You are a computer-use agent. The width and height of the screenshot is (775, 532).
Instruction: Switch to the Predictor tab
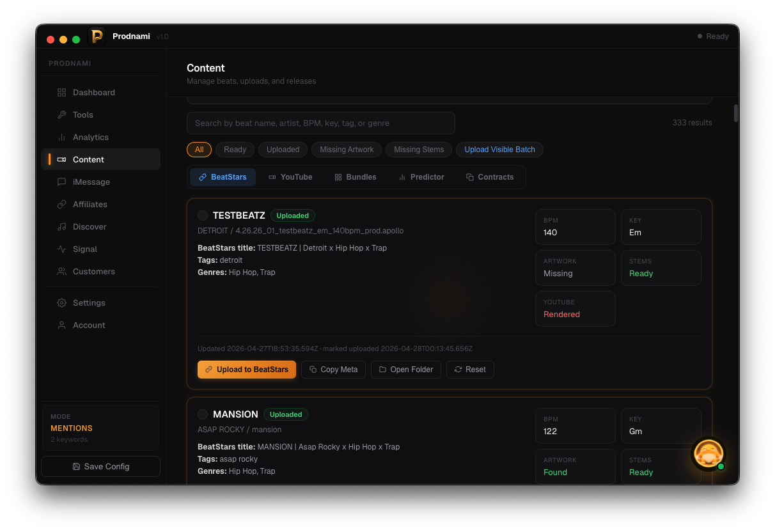(x=421, y=177)
